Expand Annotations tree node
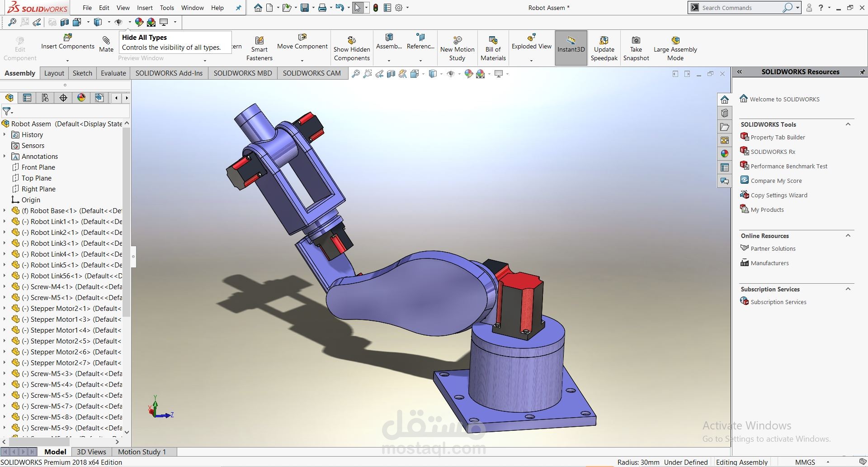The height and width of the screenshot is (467, 868). (x=5, y=156)
